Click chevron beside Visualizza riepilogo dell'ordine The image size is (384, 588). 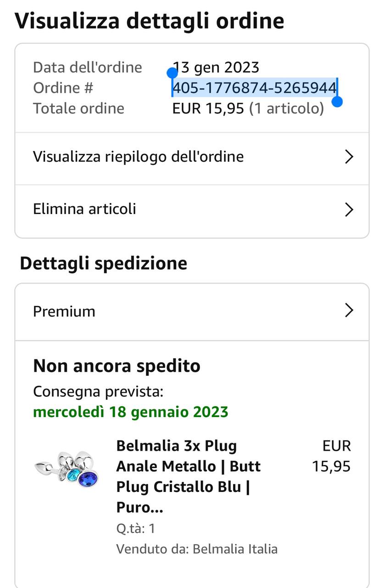(x=349, y=157)
